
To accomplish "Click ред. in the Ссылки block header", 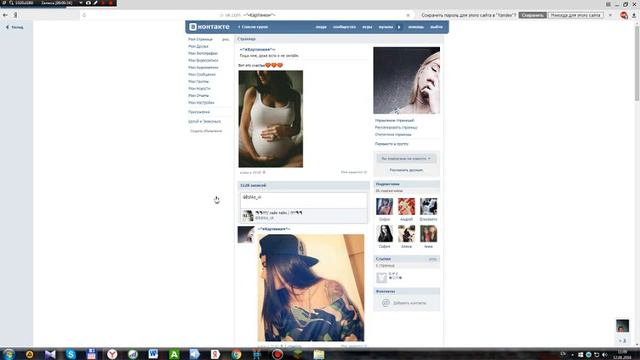I will coord(433,259).
